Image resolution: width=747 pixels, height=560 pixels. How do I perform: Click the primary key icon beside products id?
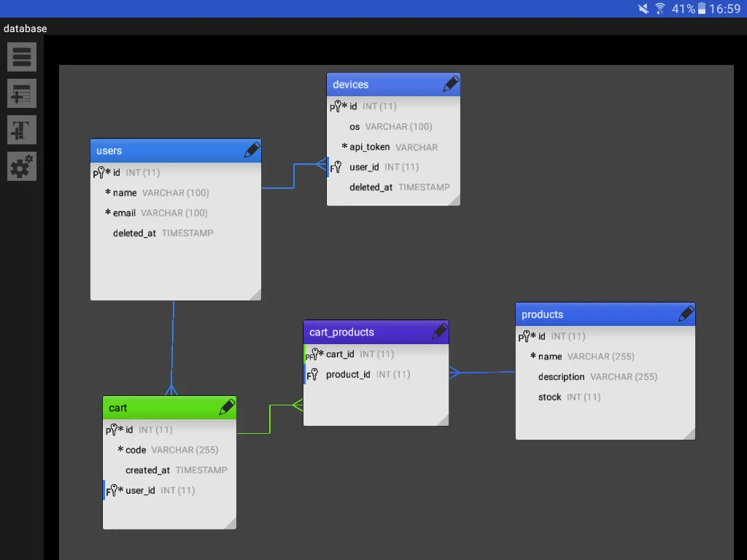(x=525, y=336)
